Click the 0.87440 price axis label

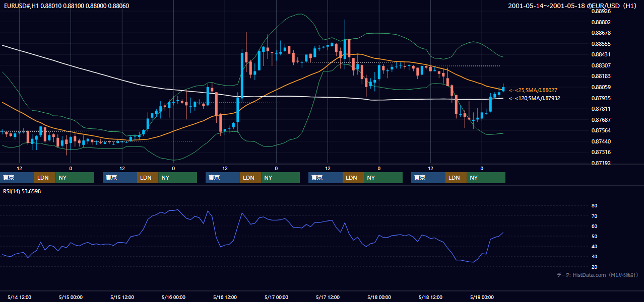(600, 141)
